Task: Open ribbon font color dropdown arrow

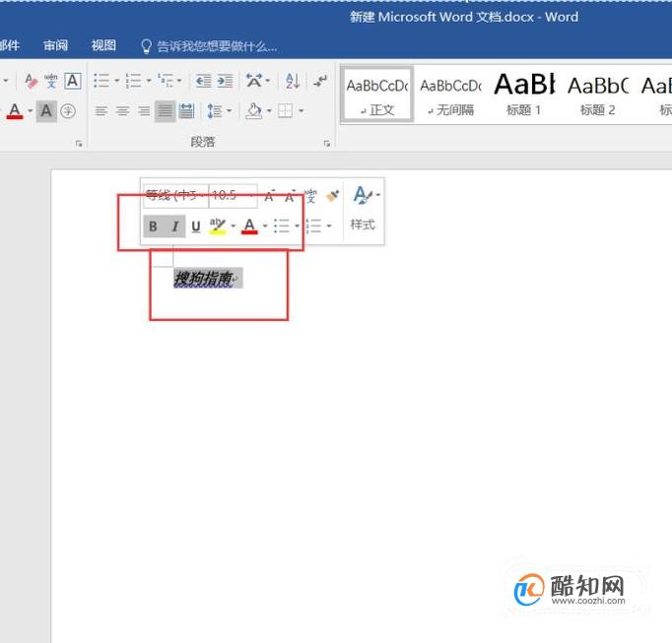Action: [30, 111]
